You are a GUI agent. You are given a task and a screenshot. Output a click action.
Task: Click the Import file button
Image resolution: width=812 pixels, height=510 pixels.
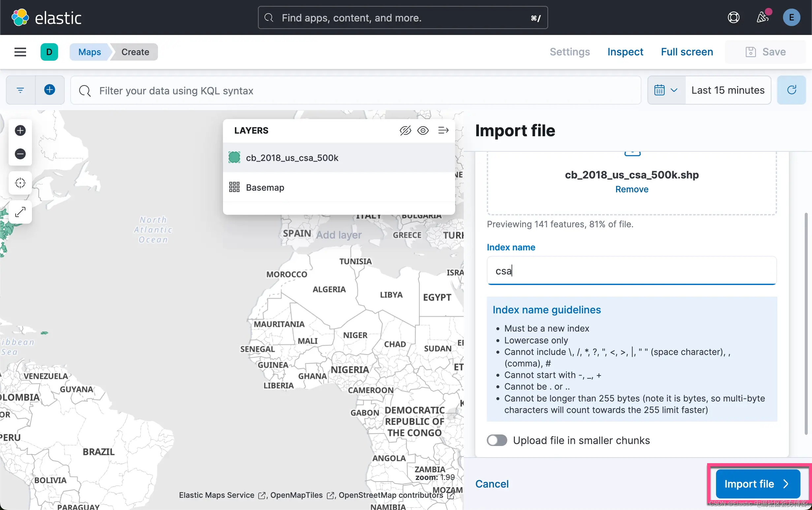coord(757,484)
